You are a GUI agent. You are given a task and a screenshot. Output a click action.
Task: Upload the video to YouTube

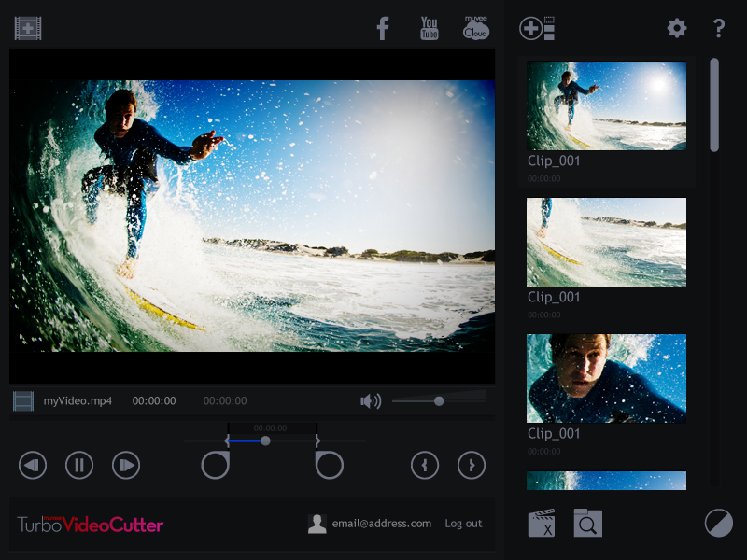click(x=430, y=28)
